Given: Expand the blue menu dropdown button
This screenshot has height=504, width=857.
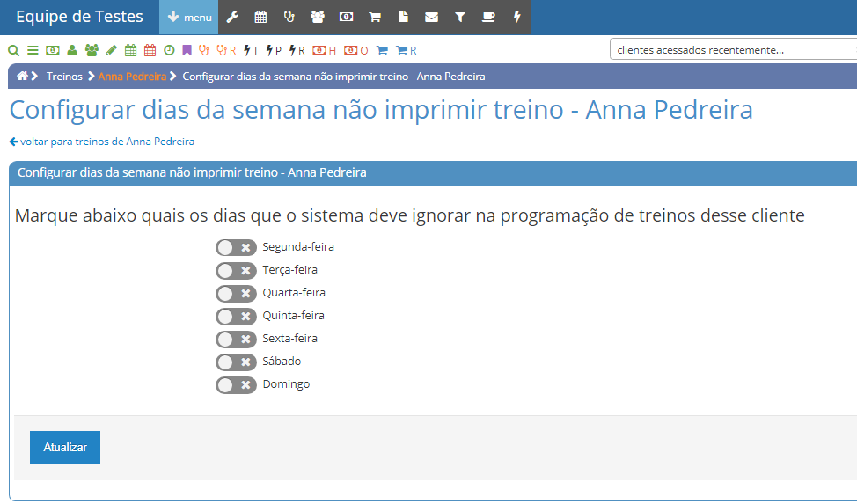Looking at the screenshot, I should click(189, 17).
